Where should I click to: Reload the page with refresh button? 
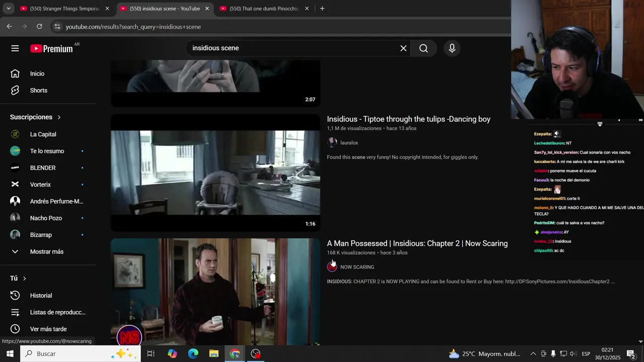point(40,27)
